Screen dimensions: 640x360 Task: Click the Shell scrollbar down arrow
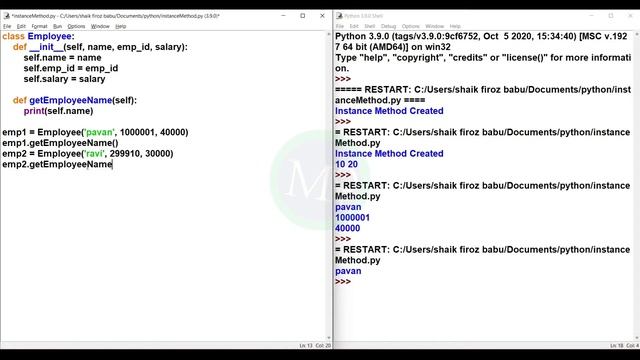tap(637, 338)
